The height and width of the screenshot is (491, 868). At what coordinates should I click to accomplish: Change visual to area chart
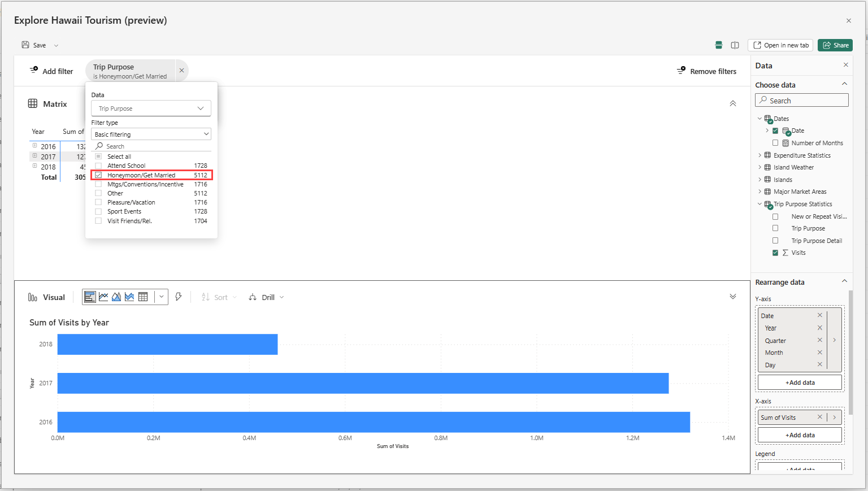tap(116, 297)
